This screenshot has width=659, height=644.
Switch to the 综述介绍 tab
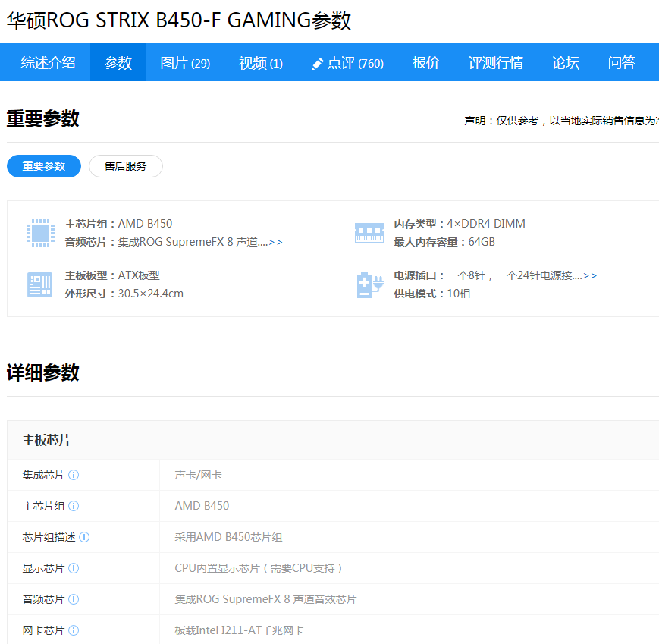[48, 63]
